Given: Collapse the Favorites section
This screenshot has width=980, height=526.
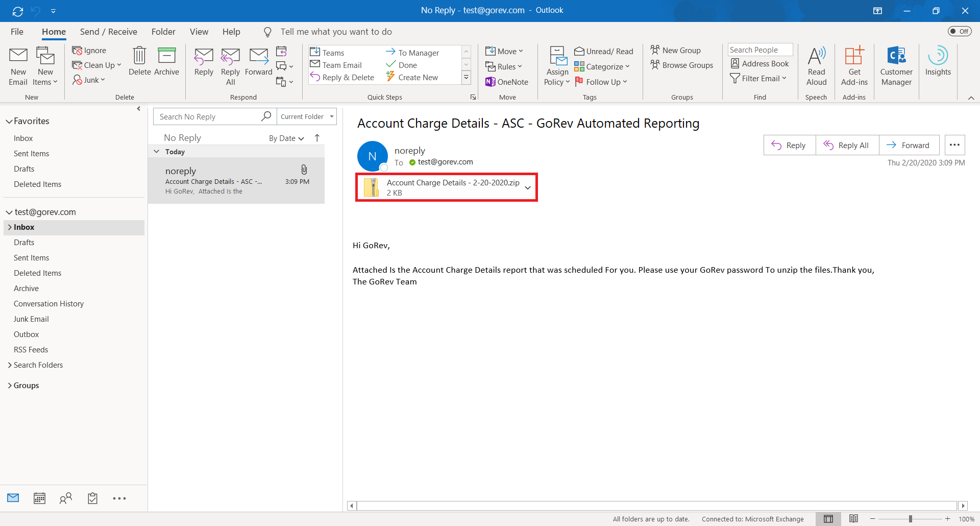Looking at the screenshot, I should click(x=9, y=122).
